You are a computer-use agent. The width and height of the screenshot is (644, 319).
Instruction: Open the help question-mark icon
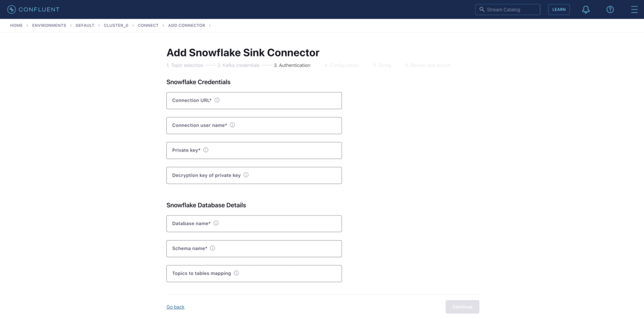610,9
